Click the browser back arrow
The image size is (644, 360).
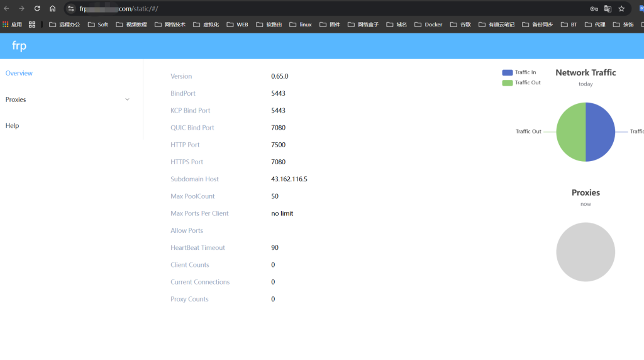(x=6, y=9)
